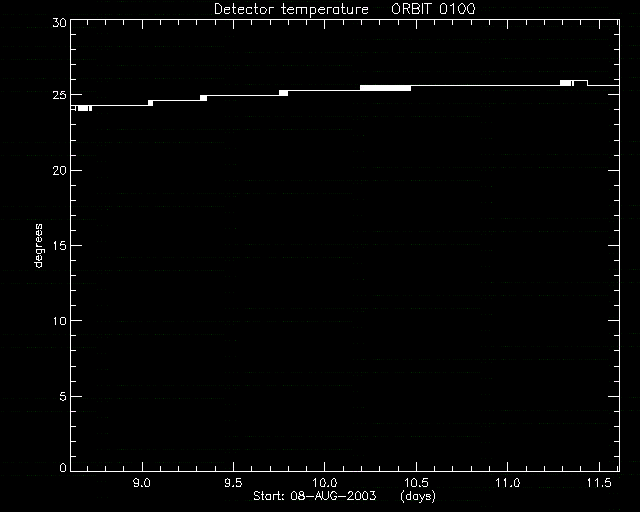Click the y-axis label 5
640x512 pixels.
point(63,396)
